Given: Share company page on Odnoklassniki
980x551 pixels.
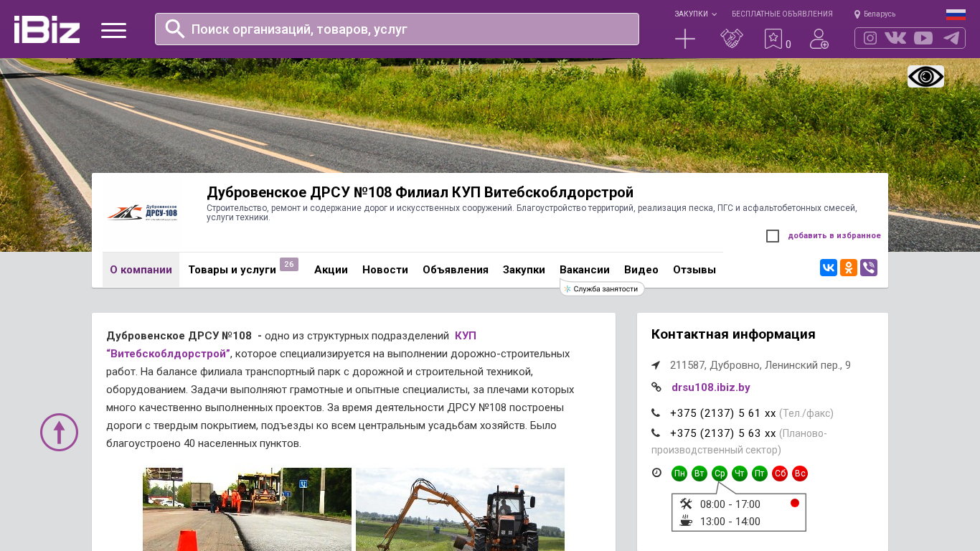Looking at the screenshot, I should tap(849, 268).
